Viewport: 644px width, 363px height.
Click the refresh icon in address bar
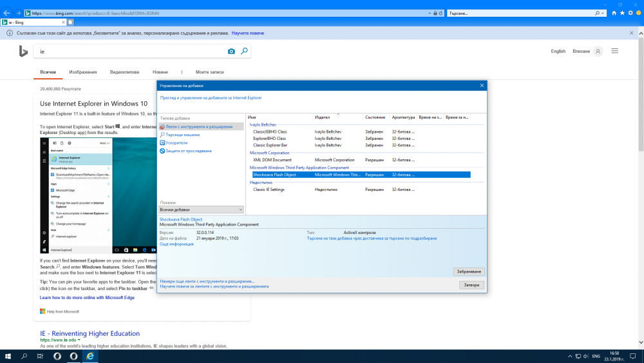(x=440, y=13)
